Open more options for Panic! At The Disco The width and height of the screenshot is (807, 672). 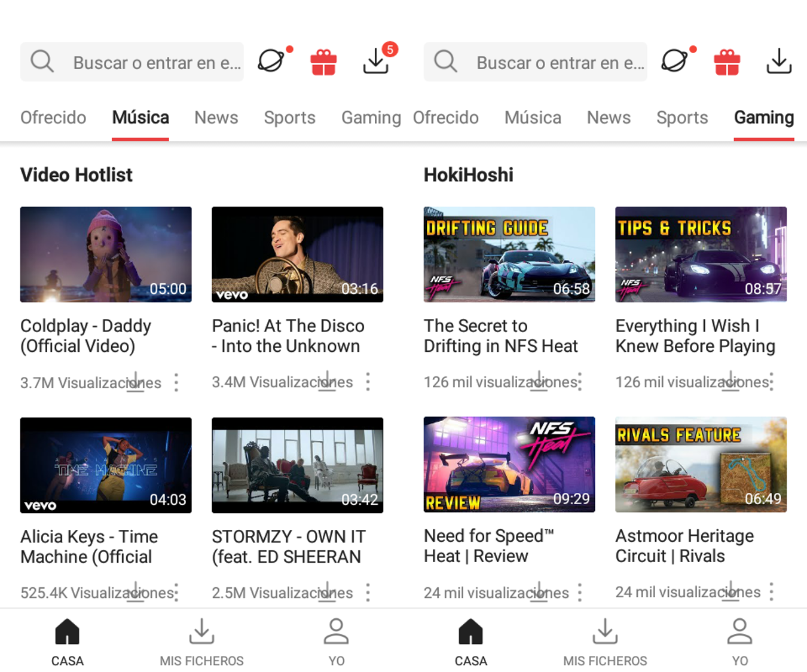[x=368, y=382]
